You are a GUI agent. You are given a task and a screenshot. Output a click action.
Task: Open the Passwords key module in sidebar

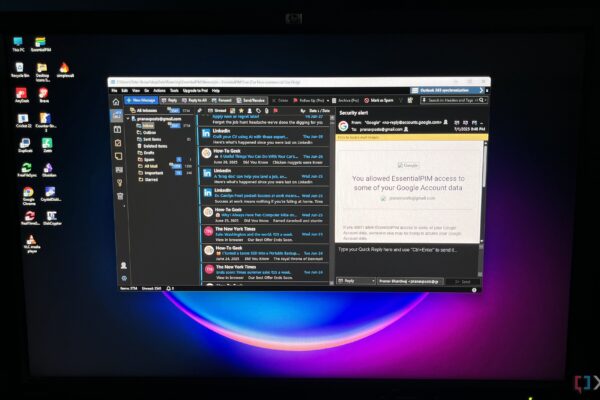(x=119, y=183)
